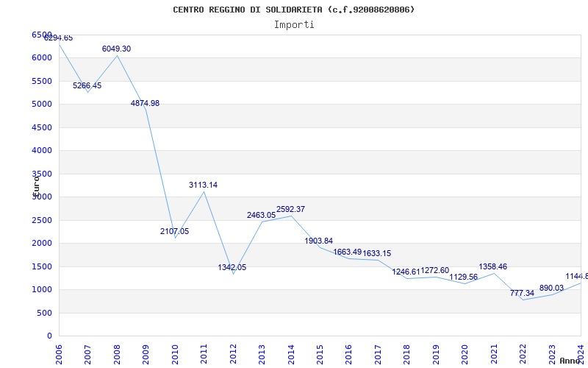588x368 pixels.
Task: Select the 4500 y-axis tick label
Action: click(x=42, y=127)
